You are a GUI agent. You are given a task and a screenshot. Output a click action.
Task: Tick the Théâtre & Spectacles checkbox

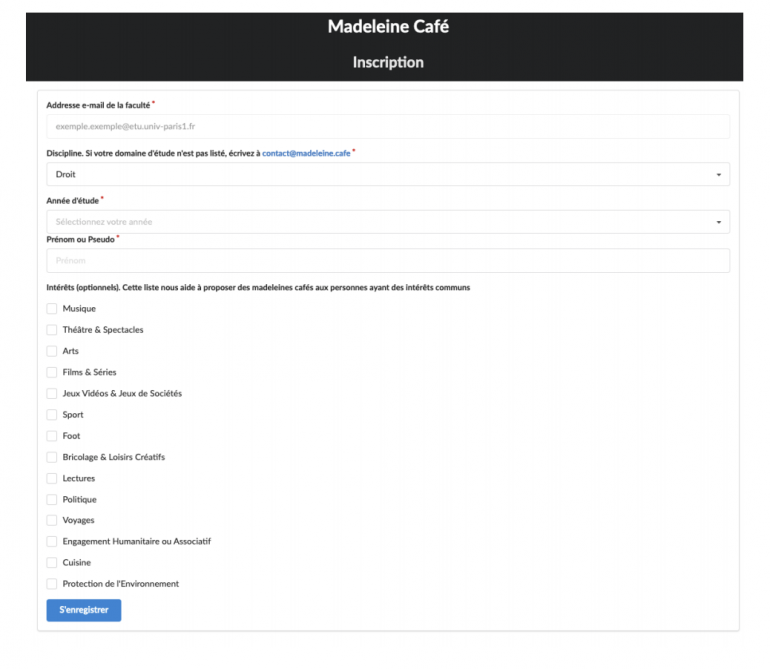52,330
